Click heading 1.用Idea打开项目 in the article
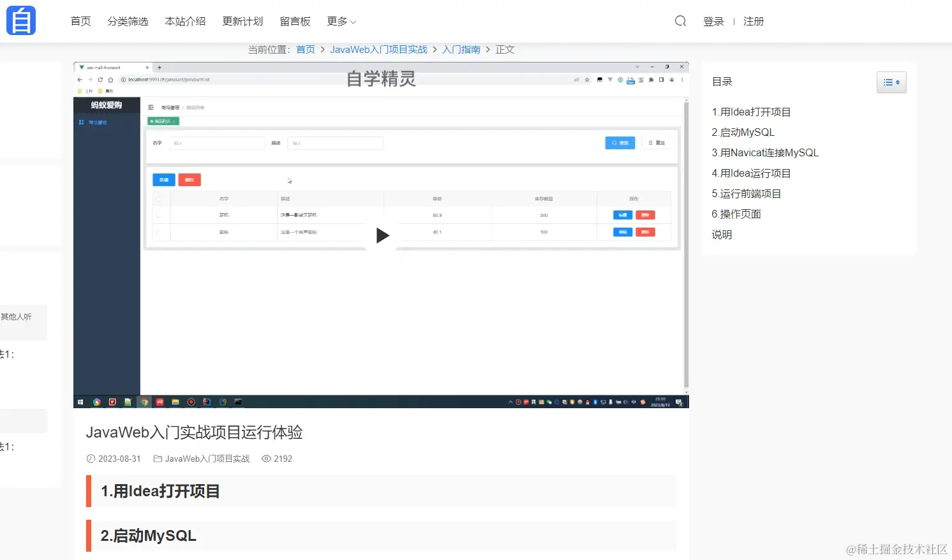 [x=160, y=491]
